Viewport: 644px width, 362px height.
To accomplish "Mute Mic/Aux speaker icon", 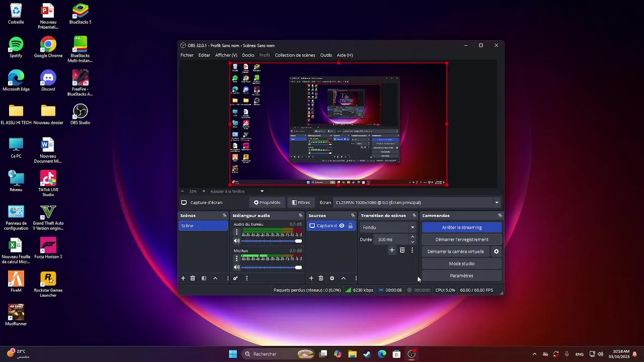I will [x=237, y=267].
